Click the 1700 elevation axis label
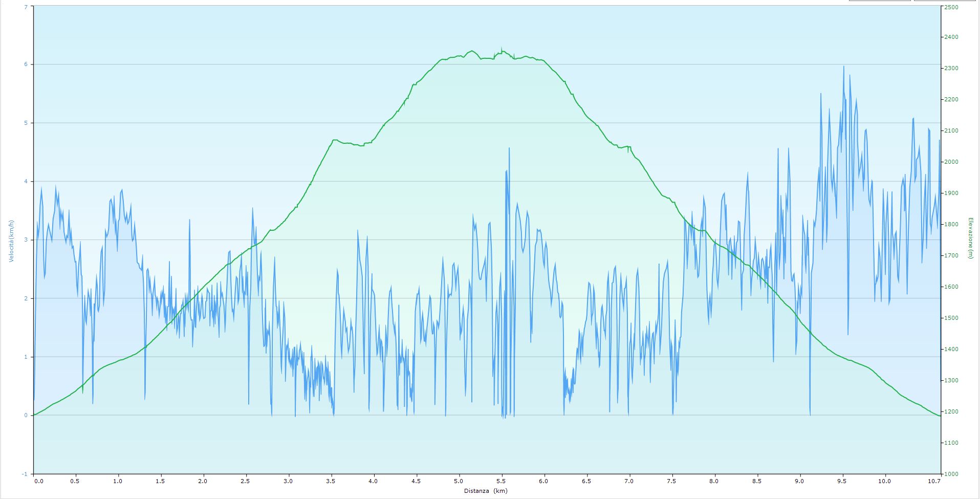Viewport: 980px width, 499px height. tap(952, 255)
